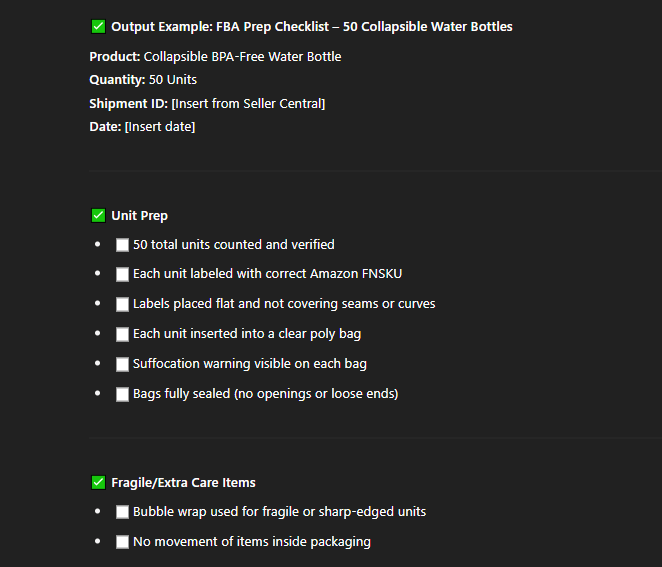Click green checkmark icon beside Output Example heading
Viewport: 662px width, 567px height.
[x=98, y=27]
